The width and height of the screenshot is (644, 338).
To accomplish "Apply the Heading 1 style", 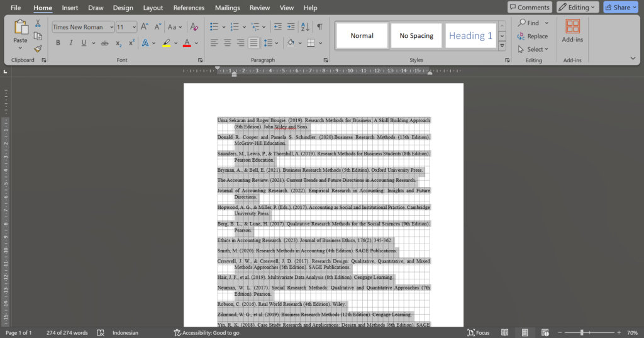I will tap(470, 36).
